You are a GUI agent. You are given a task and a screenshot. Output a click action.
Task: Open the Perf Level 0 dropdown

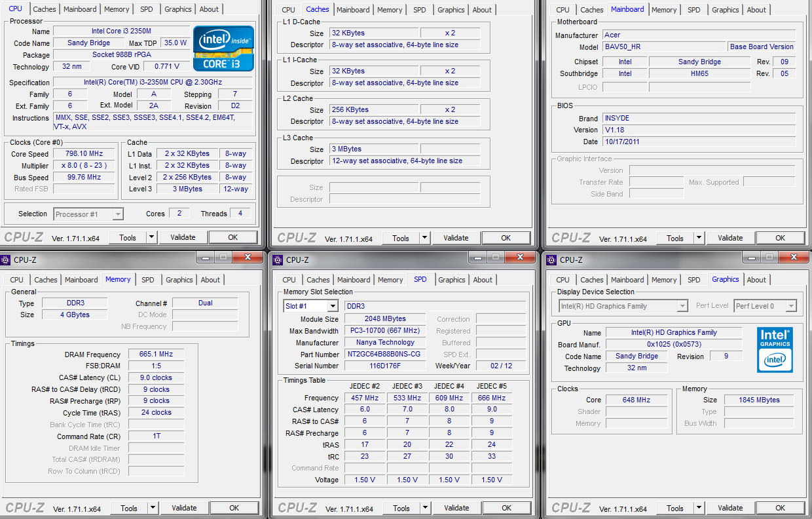coord(791,306)
